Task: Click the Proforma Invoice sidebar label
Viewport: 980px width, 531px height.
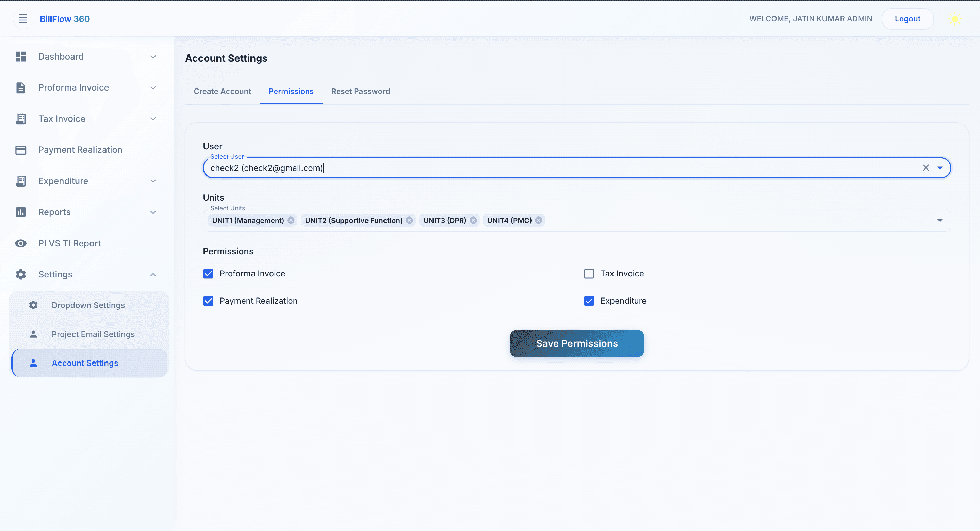Action: (x=73, y=87)
